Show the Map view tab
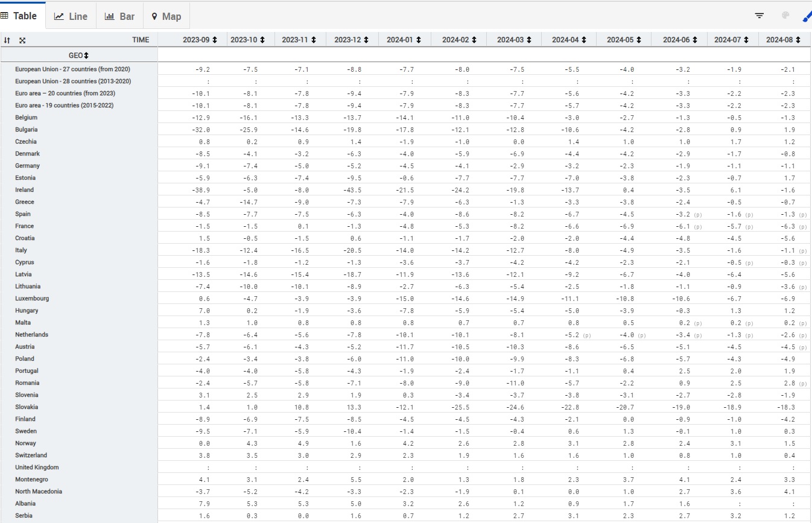 click(166, 16)
